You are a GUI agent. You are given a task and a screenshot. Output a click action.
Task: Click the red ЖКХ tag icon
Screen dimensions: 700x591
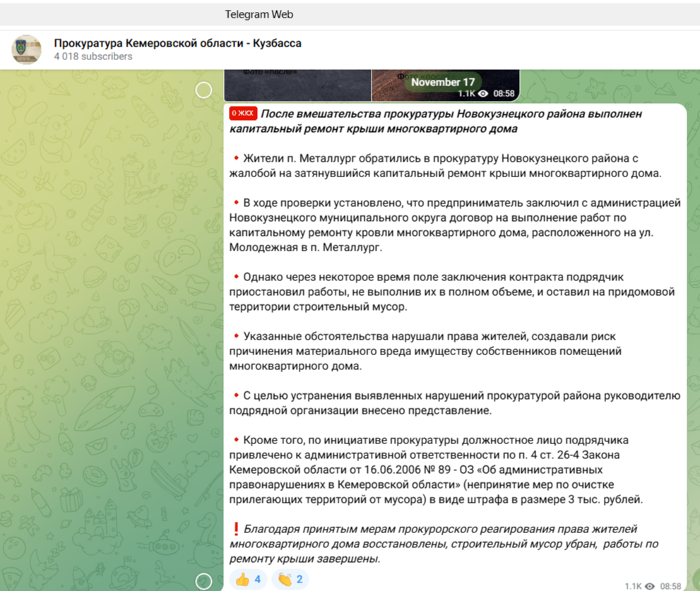pos(243,114)
